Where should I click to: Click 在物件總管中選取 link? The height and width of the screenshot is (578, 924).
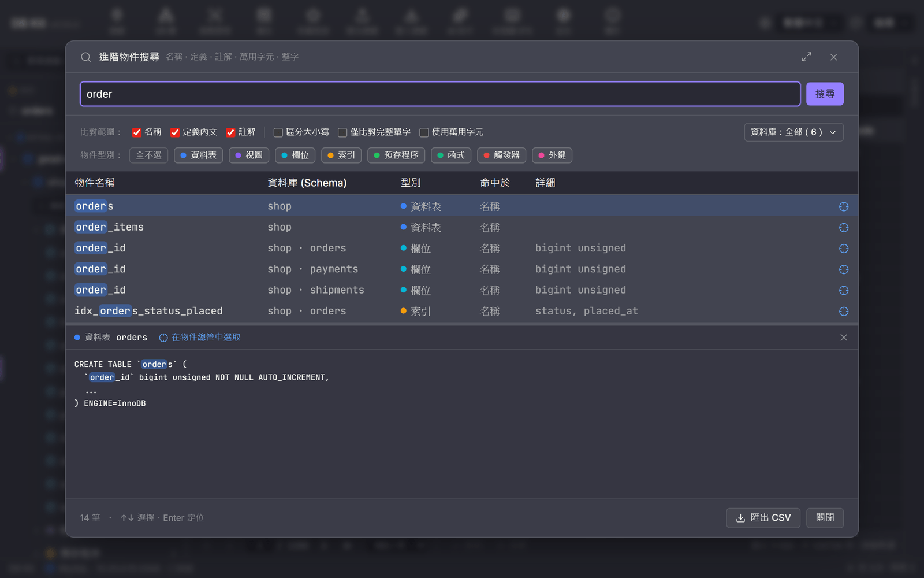click(200, 338)
